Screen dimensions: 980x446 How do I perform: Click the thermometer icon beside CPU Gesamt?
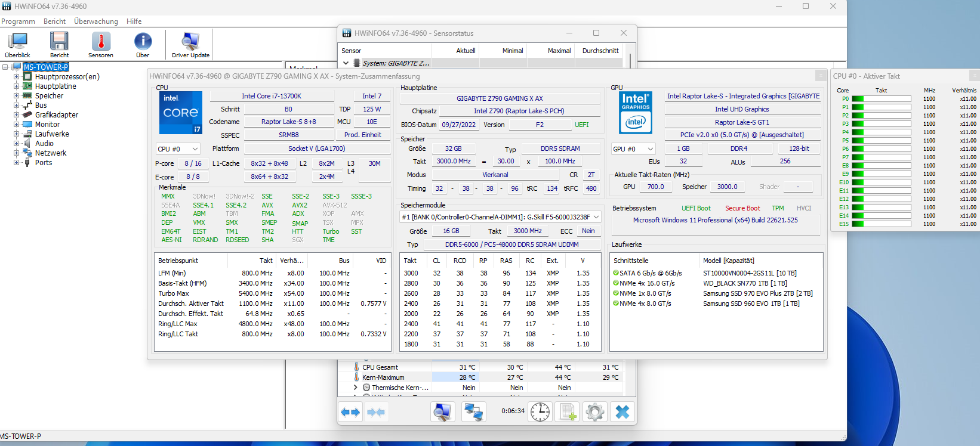point(357,367)
